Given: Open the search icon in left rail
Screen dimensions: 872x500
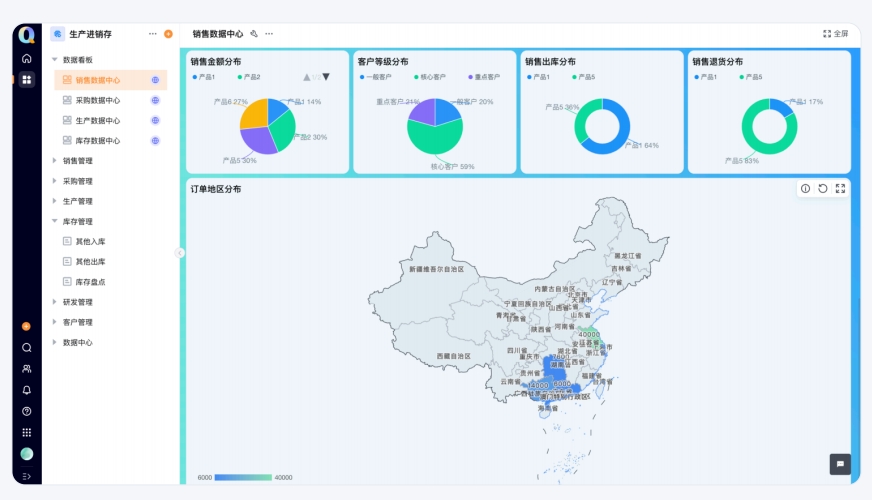Looking at the screenshot, I should [26, 347].
